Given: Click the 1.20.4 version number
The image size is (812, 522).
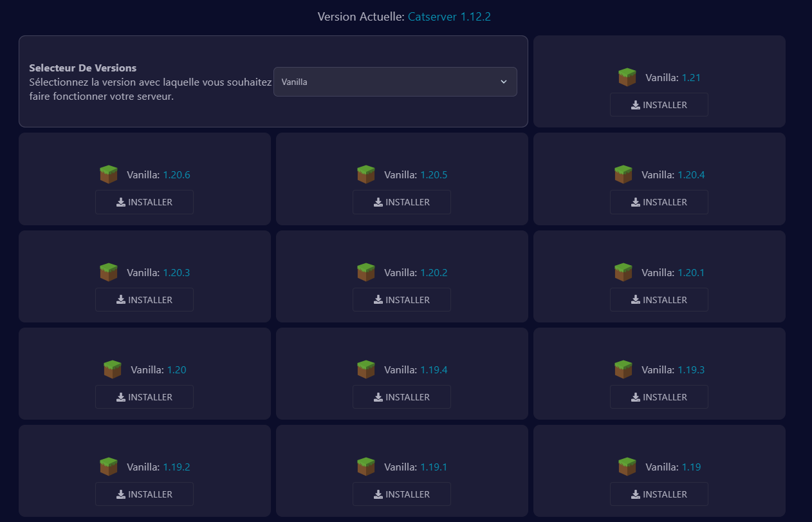Looking at the screenshot, I should 691,175.
